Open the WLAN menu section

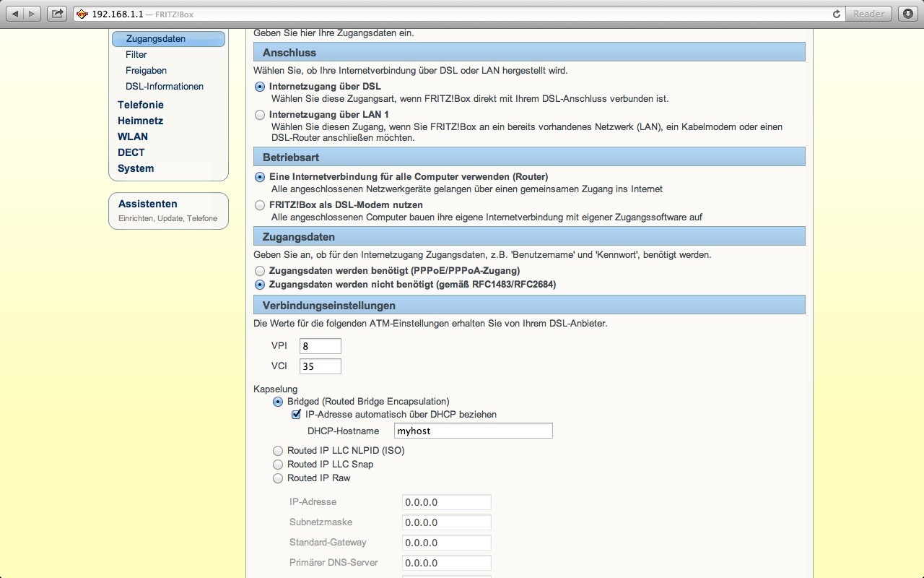pos(133,137)
